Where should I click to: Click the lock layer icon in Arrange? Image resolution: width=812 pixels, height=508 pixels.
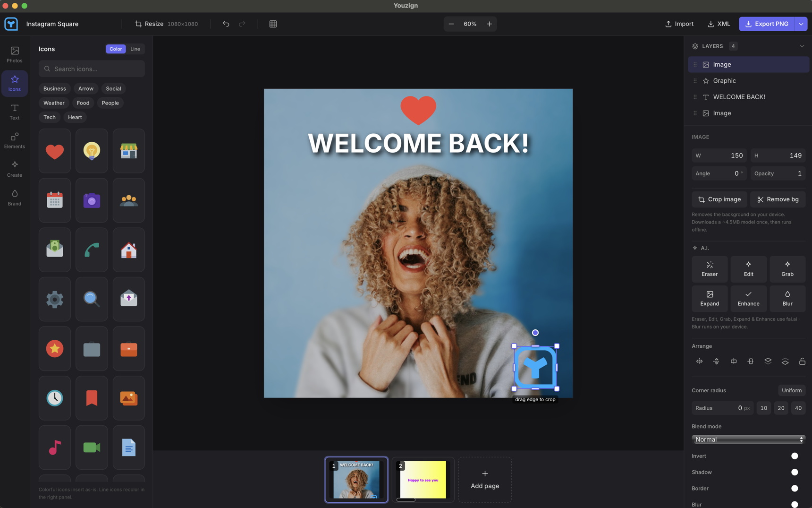(x=802, y=362)
